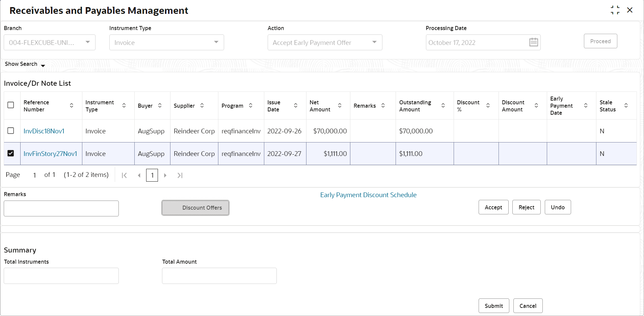Expand the Action dropdown list
Image resolution: width=644 pixels, height=316 pixels.
(x=325, y=43)
